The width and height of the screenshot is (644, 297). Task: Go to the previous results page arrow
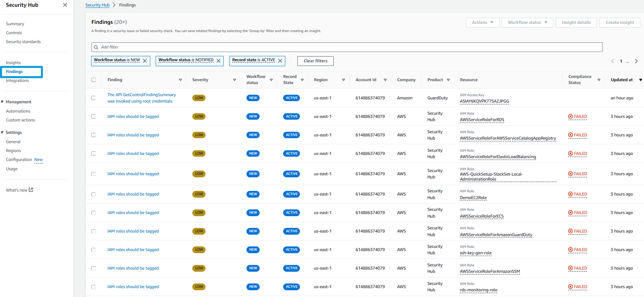[612, 61]
